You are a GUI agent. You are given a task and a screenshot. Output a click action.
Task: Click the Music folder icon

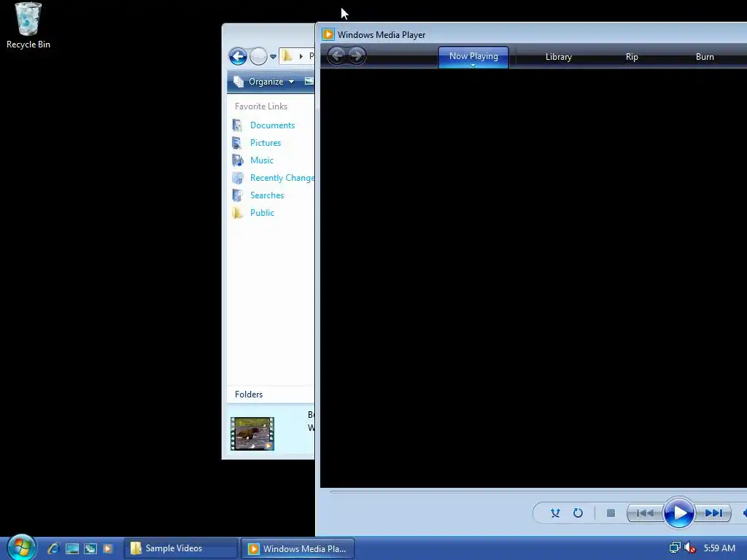pyautogui.click(x=237, y=160)
